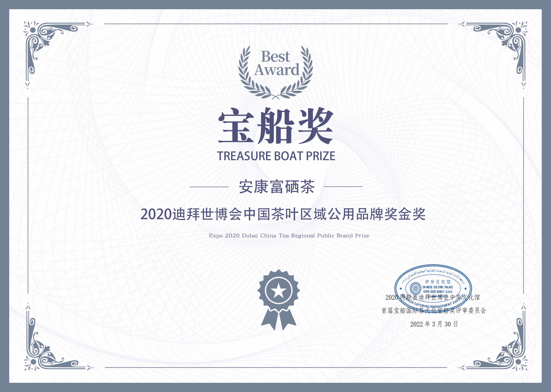Click the star in the rosette center
Screen dimensions: 551x392
tap(279, 291)
